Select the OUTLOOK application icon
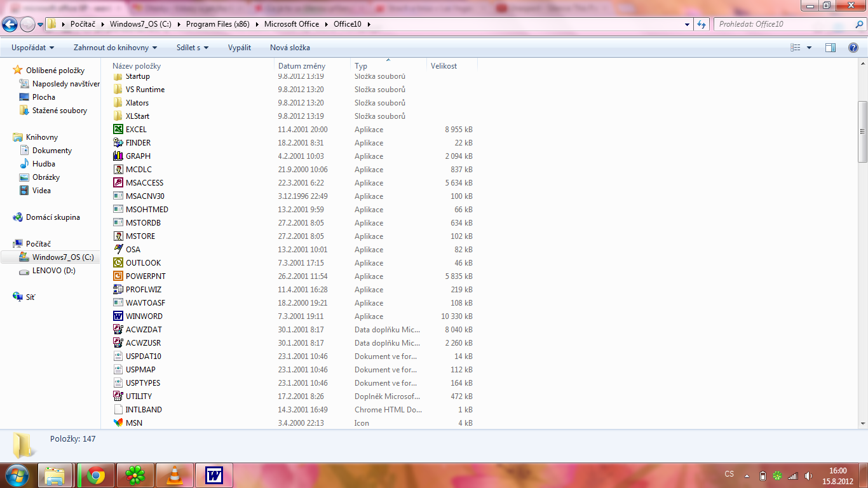The width and height of the screenshot is (868, 488). [x=118, y=263]
